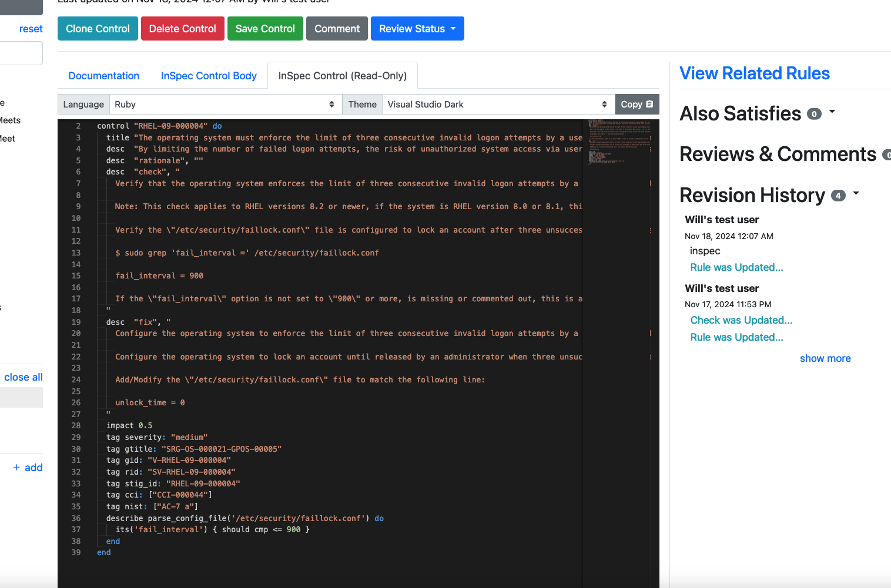Screen dimensions: 891x588
Task: Open the Theme selector showing Visual Studio Dark
Action: 497,104
